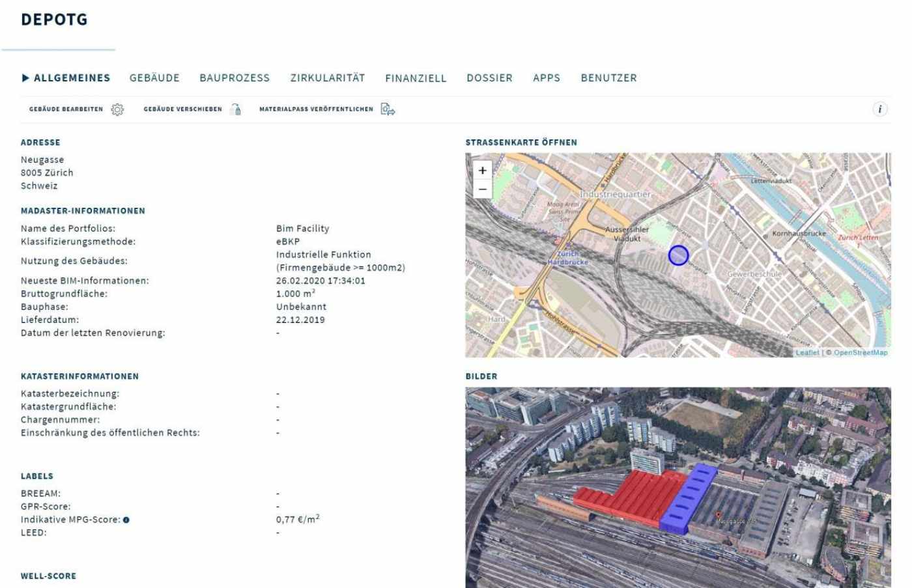
Task: Open the OpenStreetMap attribution link
Action: tap(861, 353)
